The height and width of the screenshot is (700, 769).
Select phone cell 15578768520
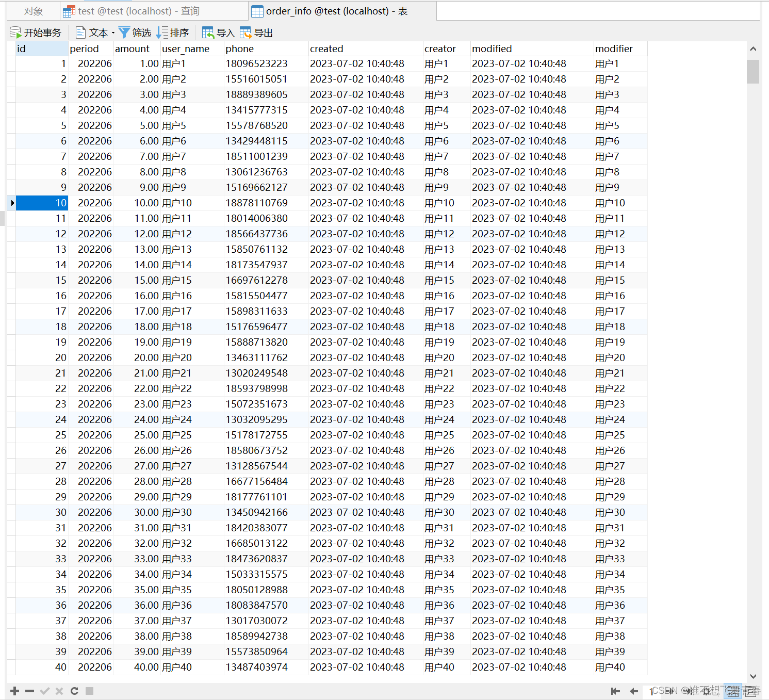[266, 126]
